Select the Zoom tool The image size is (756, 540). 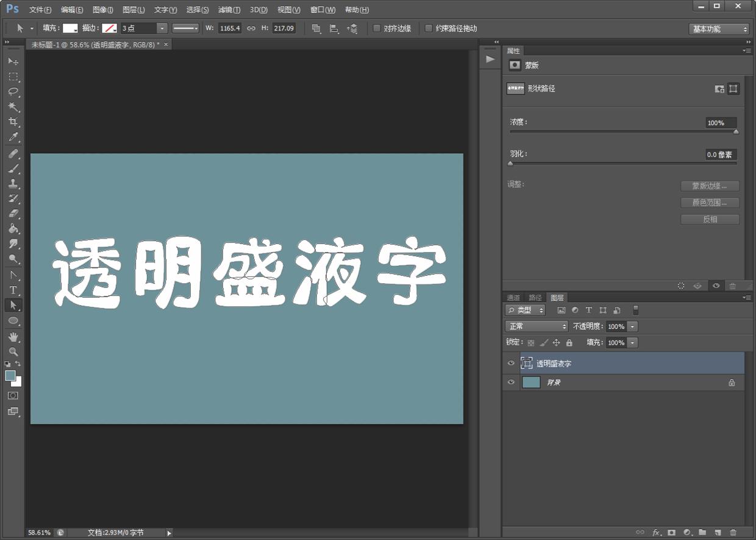[x=13, y=353]
